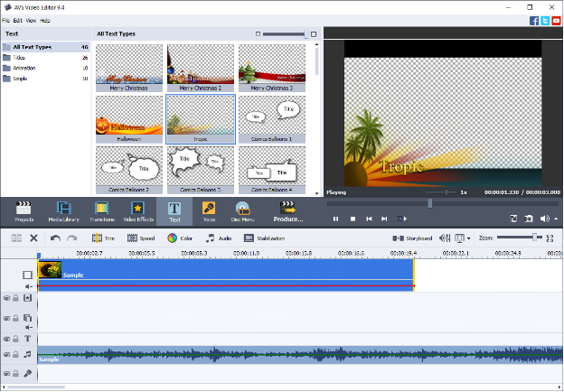Select the Comics Balloons 1 text preset
The width and height of the screenshot is (564, 392).
272,118
